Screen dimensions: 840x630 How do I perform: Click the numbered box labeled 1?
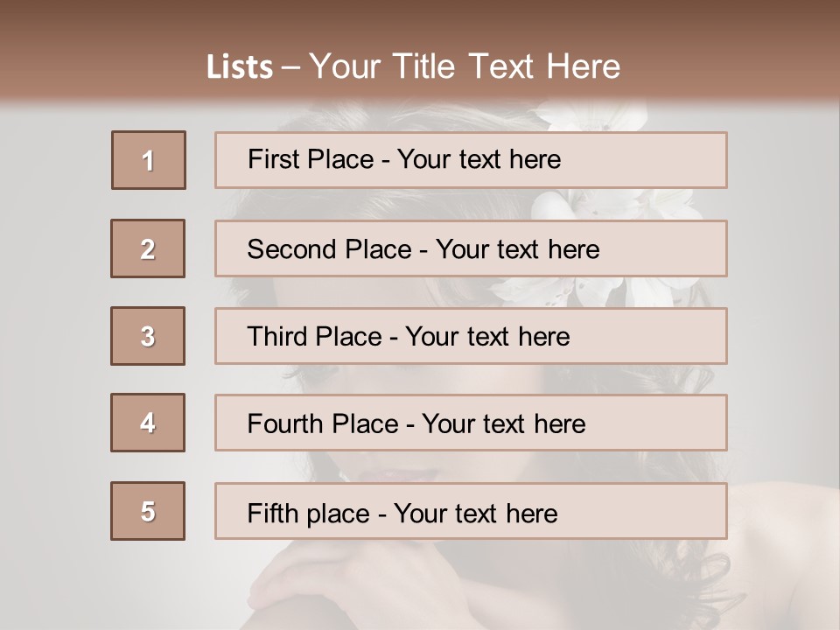click(x=149, y=160)
